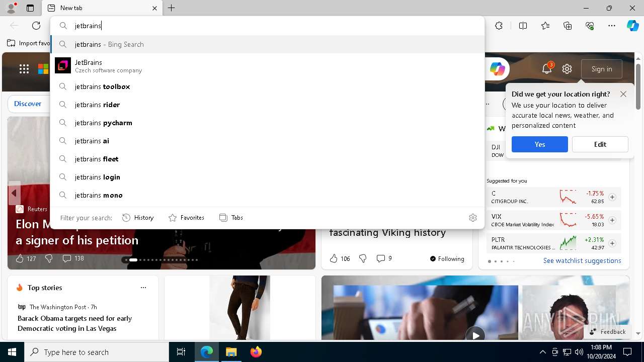Open Barack Obama Las Vegas voting story

74,323
